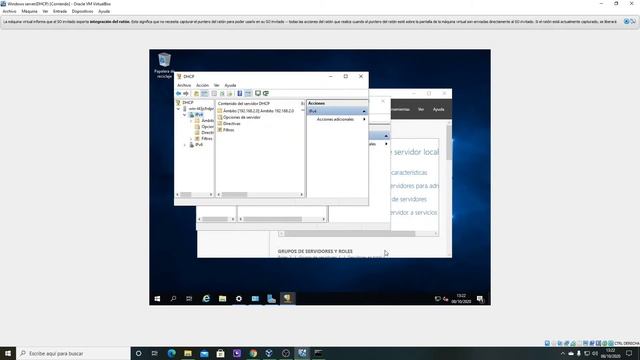Dismiss the VirtualBox mouse integration notification
The image size is (640, 360).
626,21
